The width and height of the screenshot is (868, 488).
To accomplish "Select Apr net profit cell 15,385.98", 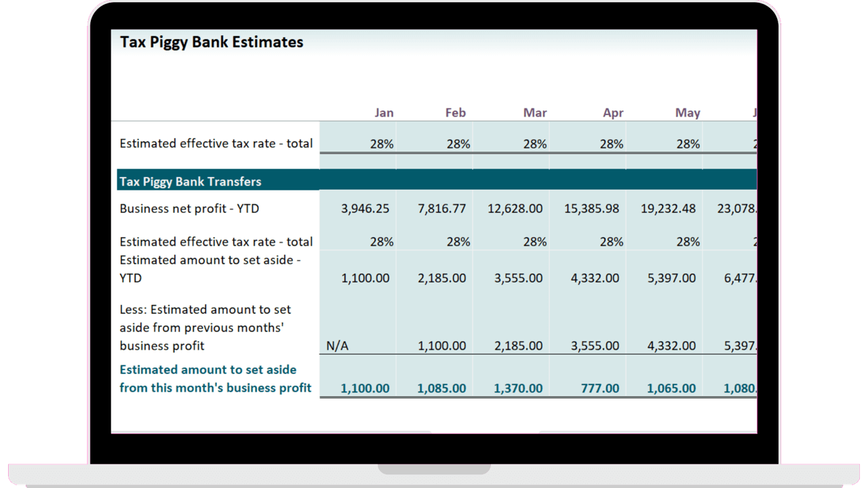I will 592,209.
